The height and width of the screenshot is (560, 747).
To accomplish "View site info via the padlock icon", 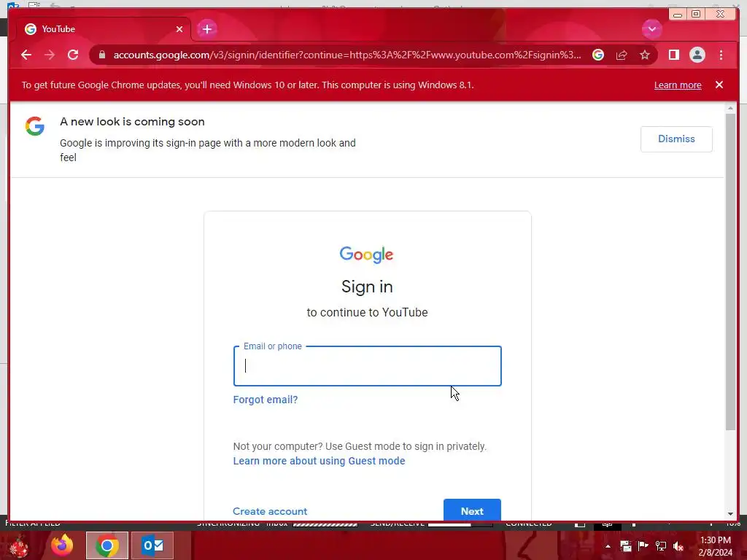I will [101, 55].
